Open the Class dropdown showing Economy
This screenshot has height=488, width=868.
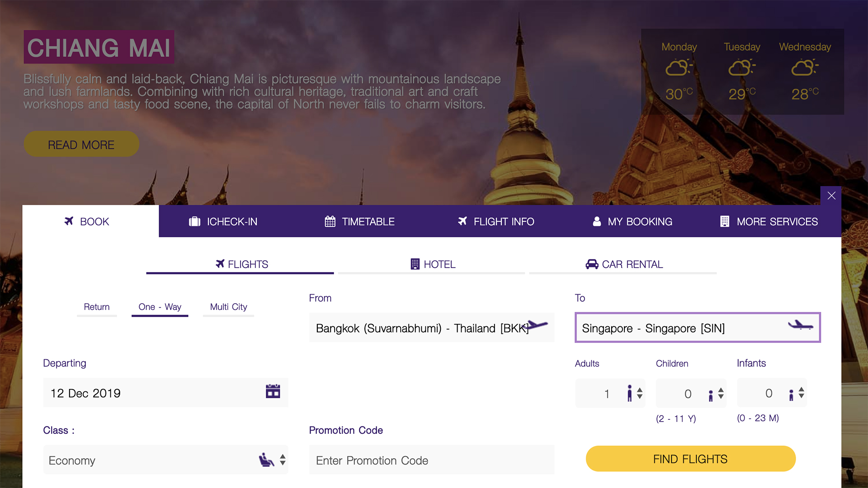click(165, 460)
